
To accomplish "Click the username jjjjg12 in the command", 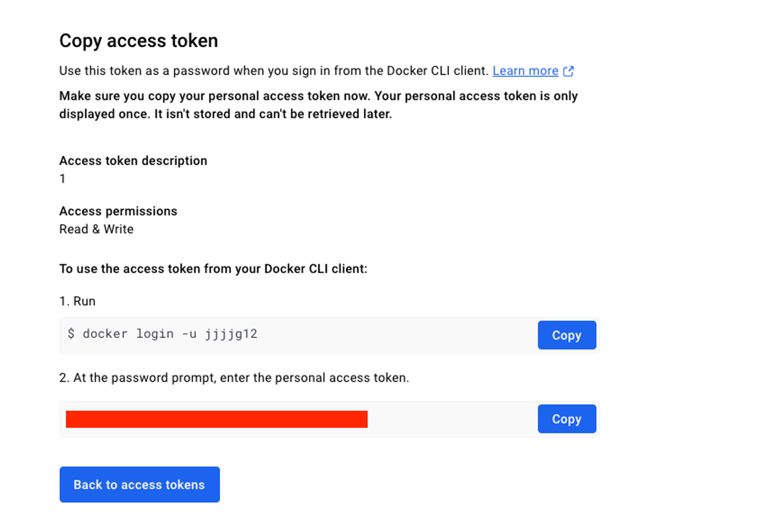I will coord(231,334).
